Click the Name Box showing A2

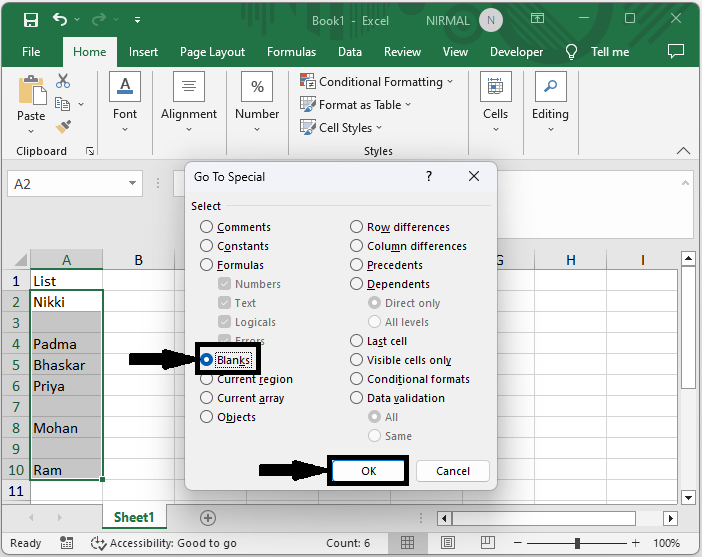[75, 184]
